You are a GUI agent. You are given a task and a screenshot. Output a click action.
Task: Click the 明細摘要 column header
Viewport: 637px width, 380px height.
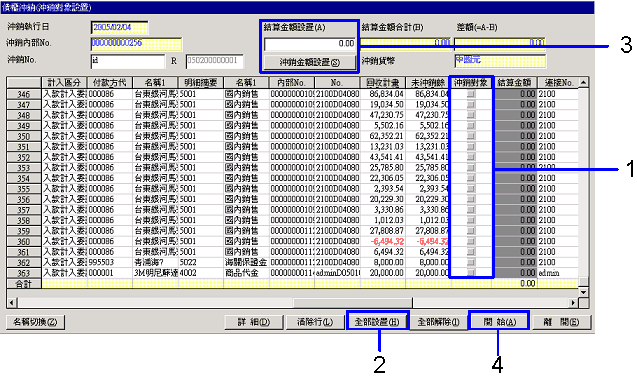tap(201, 83)
